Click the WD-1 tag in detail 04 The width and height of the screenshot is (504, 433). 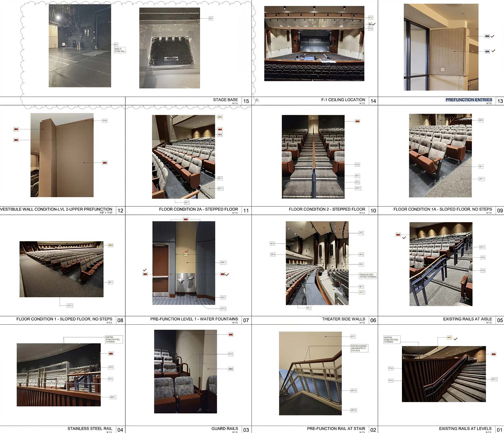113,397
